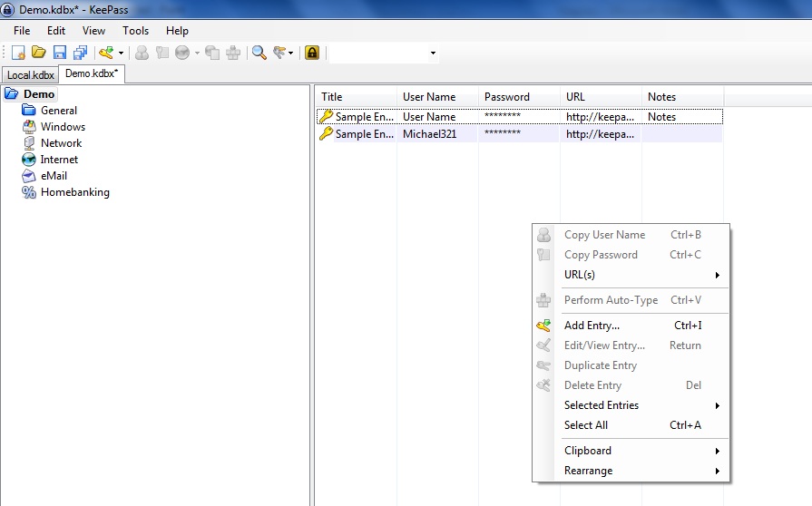Choose Add Entry... in the context menu
This screenshot has width=812, height=506.
point(631,326)
